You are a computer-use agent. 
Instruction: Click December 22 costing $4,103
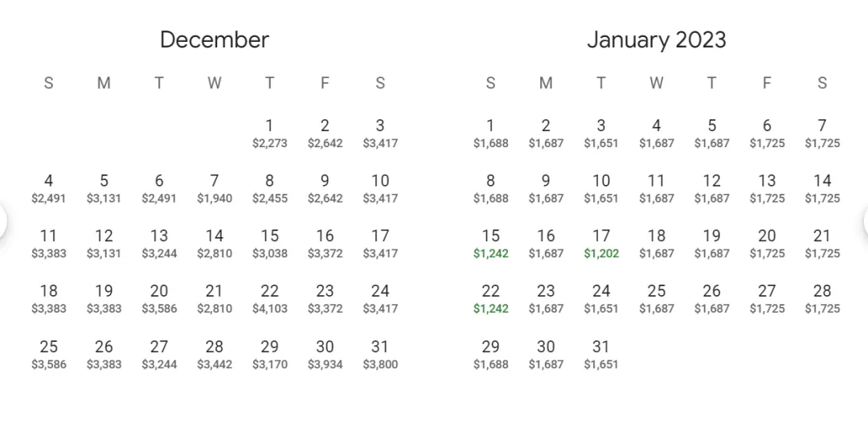(x=269, y=300)
